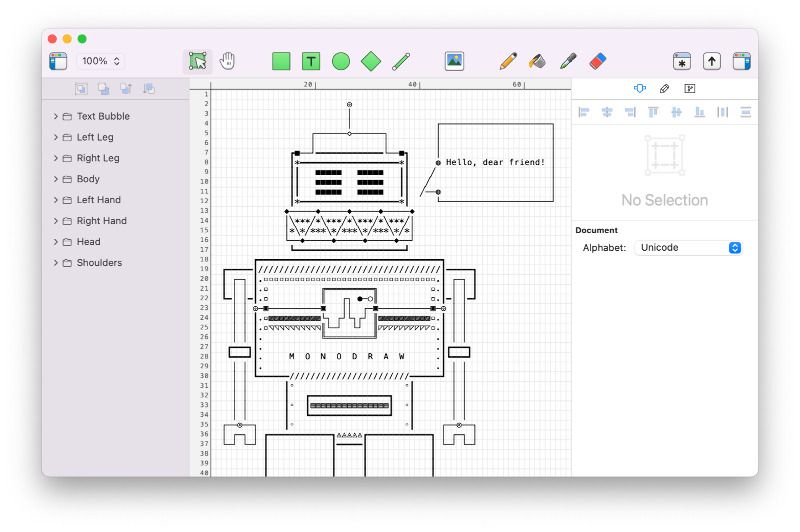This screenshot has width=800, height=532.
Task: Open the Alphabet Unicode dropdown
Action: tap(688, 248)
